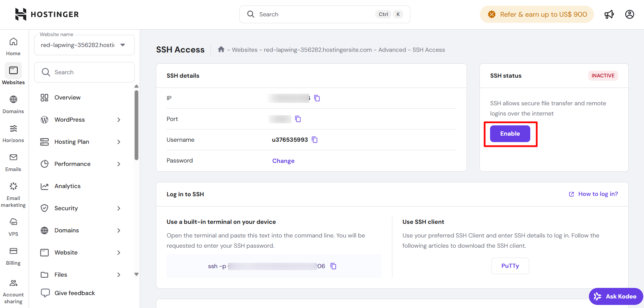The image size is (644, 308).
Task: Open Email marketing in left rail
Action: click(13, 195)
